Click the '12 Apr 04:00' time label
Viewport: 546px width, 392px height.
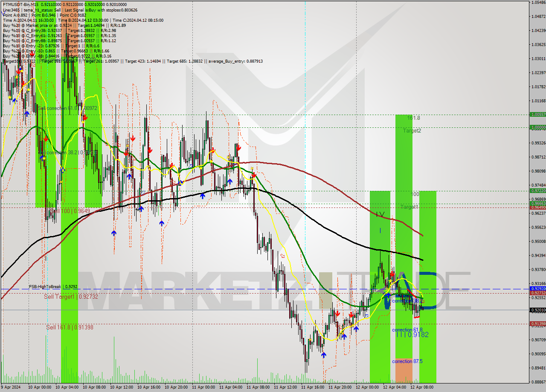tap(394, 387)
